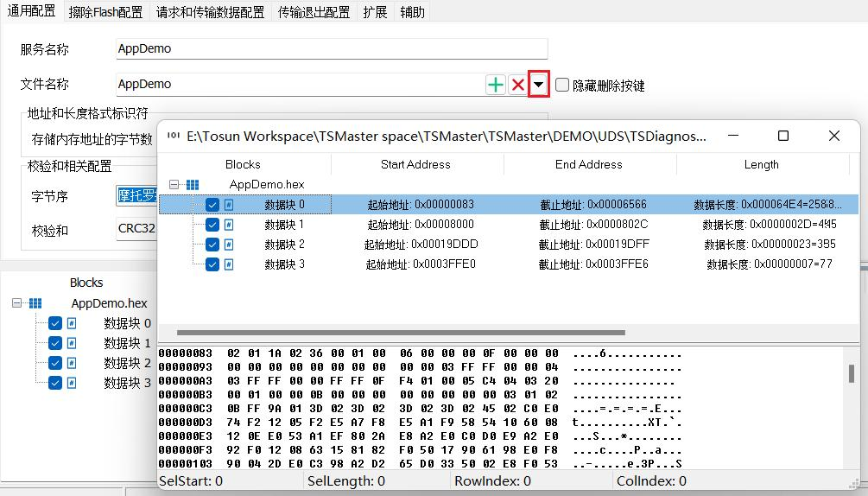Screen dimensions: 868x496
Task: Click the End Address column header
Action: [588, 164]
